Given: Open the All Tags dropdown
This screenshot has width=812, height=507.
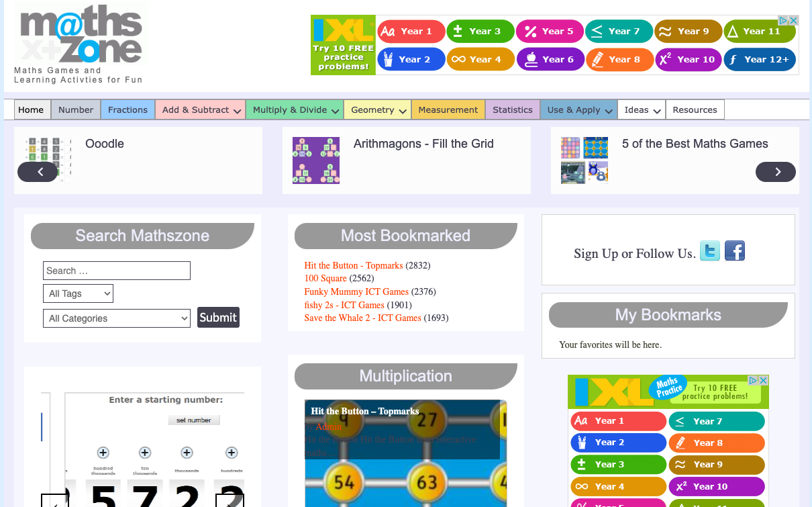Looking at the screenshot, I should [x=78, y=293].
